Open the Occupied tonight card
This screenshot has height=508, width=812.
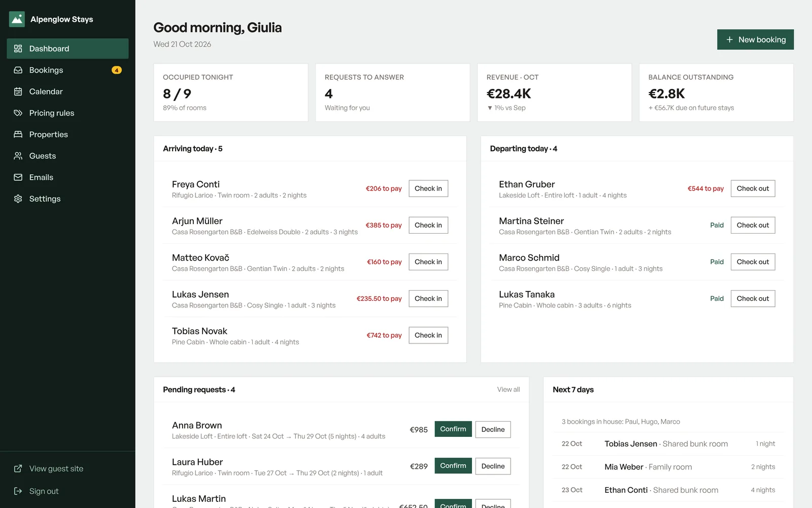(x=231, y=92)
